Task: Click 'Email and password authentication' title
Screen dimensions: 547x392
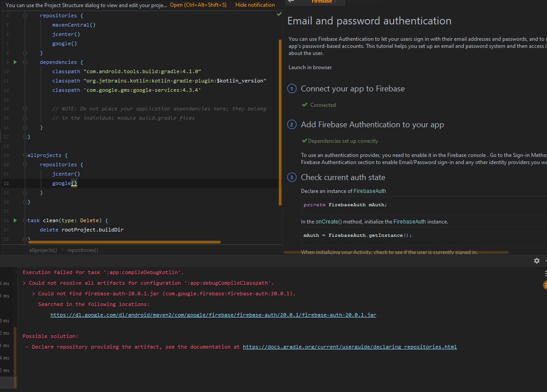Action: [369, 21]
